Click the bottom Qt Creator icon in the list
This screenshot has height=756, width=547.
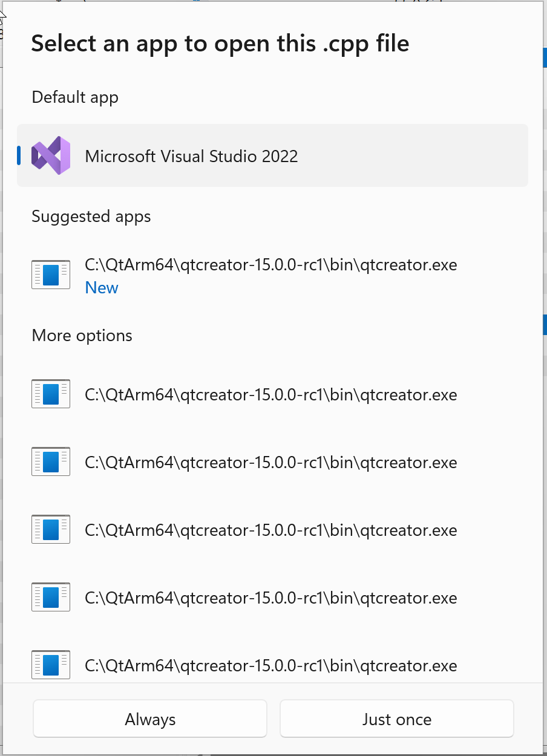(x=51, y=664)
